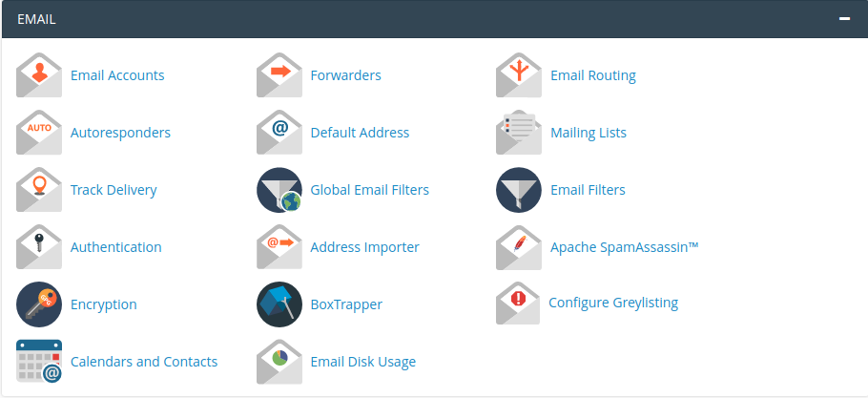
Task: Collapse the EMAIL section with minus button
Action: 844,19
